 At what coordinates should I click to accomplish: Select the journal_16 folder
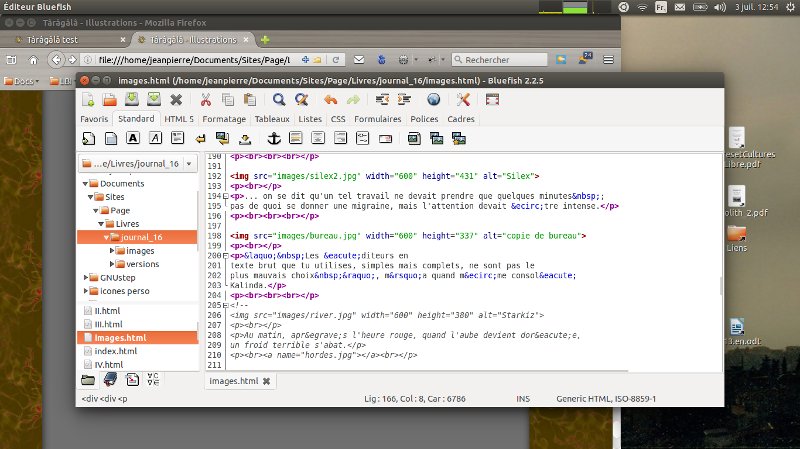point(137,237)
